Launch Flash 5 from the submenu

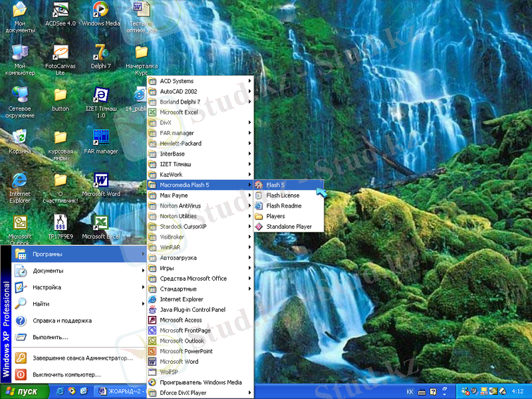(x=275, y=185)
